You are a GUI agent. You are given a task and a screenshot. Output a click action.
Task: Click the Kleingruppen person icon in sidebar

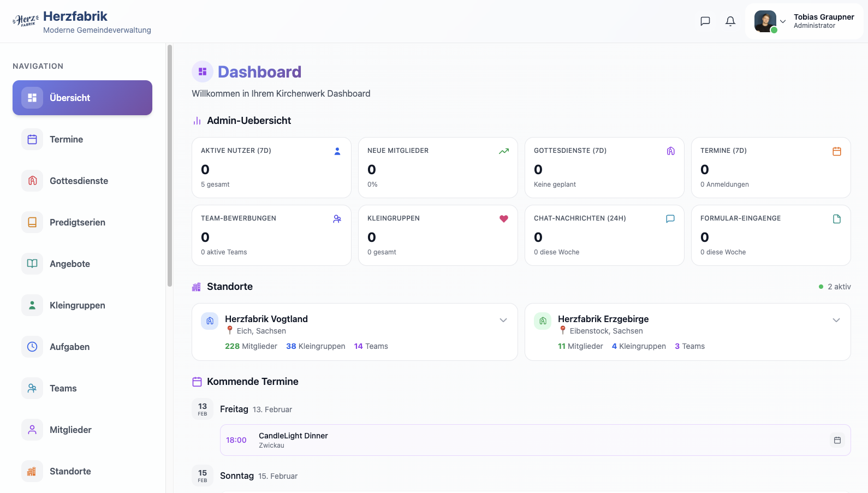click(x=32, y=305)
